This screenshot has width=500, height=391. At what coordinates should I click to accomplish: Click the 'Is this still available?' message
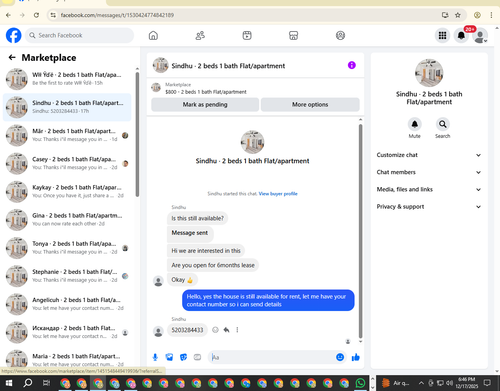click(x=197, y=218)
